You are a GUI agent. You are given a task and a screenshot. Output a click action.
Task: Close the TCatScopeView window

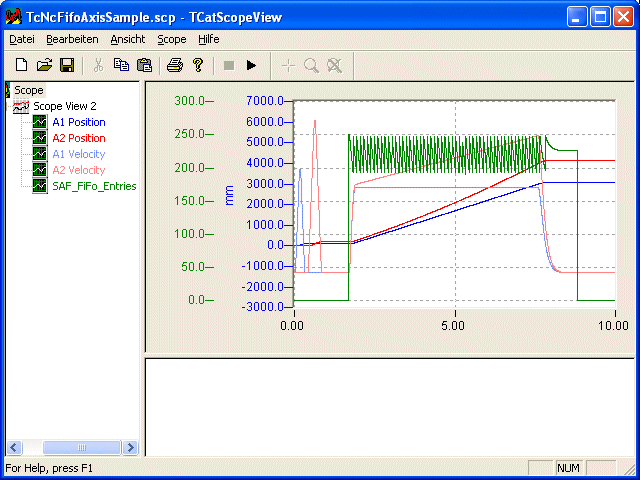point(623,17)
